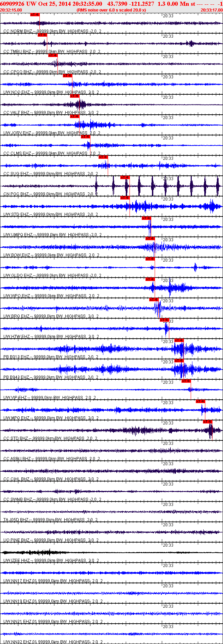Click the CC ASBU BHZ station label
Screen dimensions: 223x644
[52, 459]
